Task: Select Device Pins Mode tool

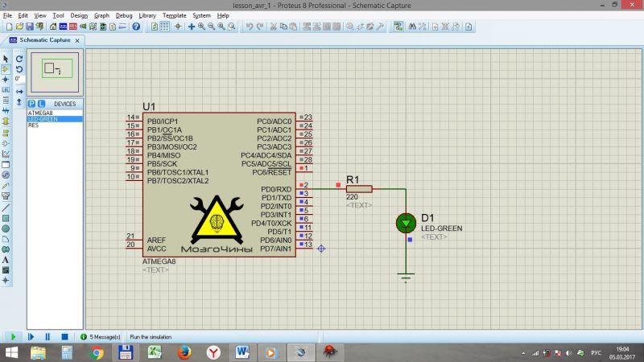Action: [6, 143]
